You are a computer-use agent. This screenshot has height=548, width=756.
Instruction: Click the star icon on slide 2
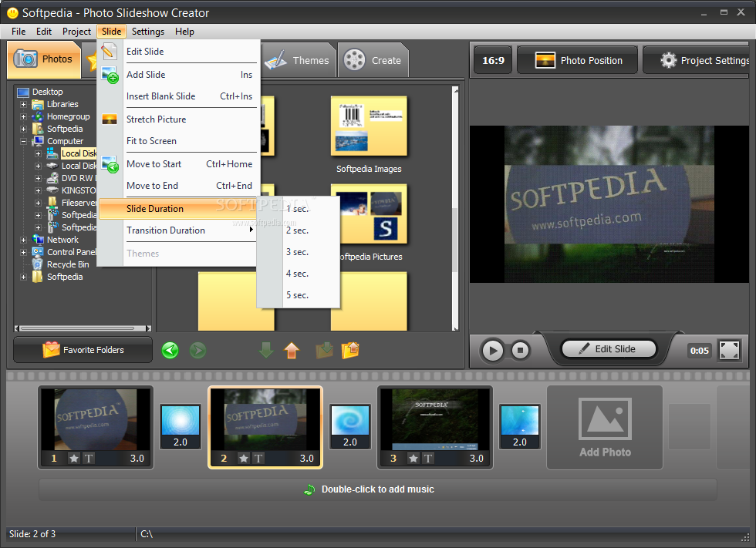[244, 459]
